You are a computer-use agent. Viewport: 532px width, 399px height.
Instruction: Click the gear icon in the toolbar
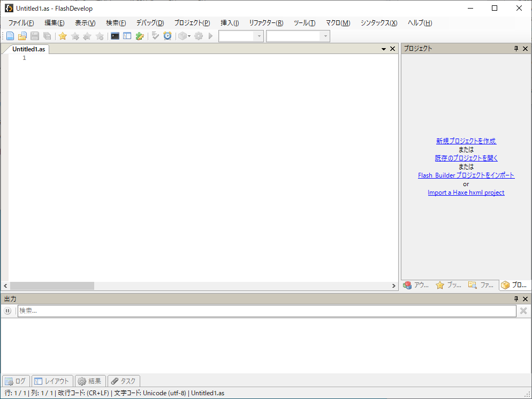(199, 36)
